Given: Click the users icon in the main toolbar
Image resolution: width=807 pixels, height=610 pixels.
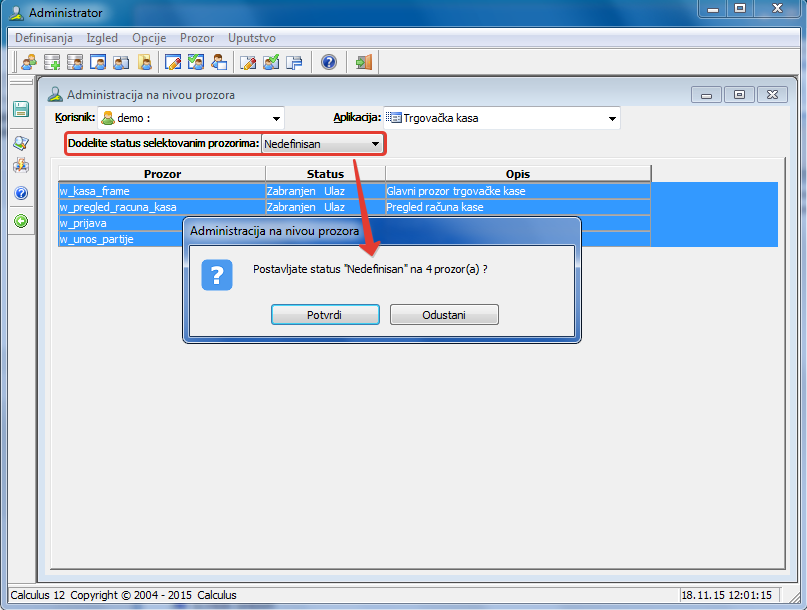Looking at the screenshot, I should pyautogui.click(x=29, y=62).
